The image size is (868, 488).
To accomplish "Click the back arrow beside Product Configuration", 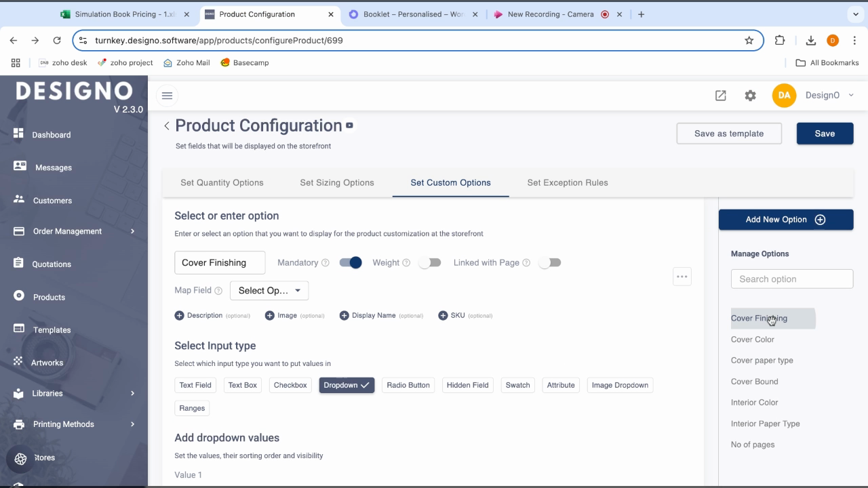I will click(166, 125).
